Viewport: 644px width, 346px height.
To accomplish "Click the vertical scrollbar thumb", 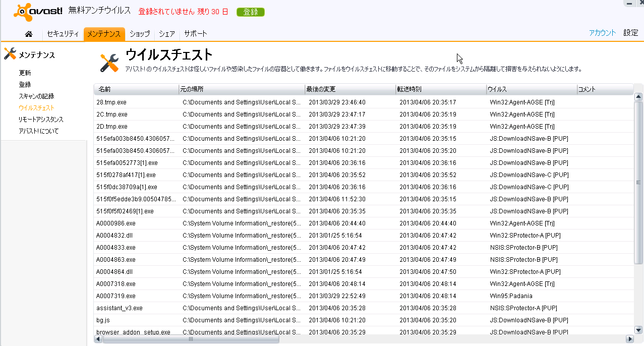I will point(638,182).
